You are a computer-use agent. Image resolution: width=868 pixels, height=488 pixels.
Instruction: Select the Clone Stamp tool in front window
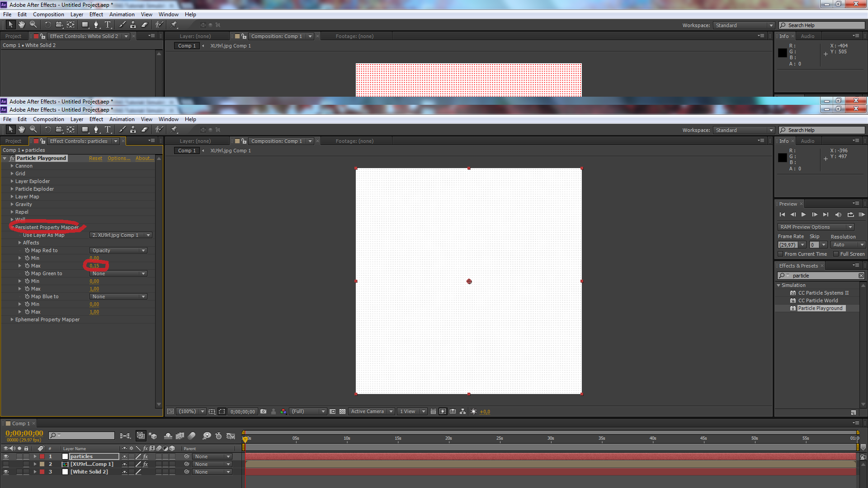[x=133, y=130]
